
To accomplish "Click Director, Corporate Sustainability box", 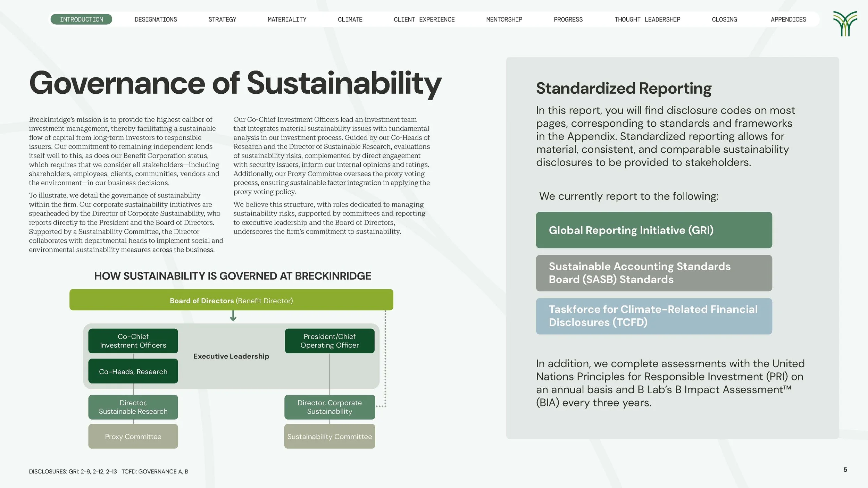I will tap(329, 407).
